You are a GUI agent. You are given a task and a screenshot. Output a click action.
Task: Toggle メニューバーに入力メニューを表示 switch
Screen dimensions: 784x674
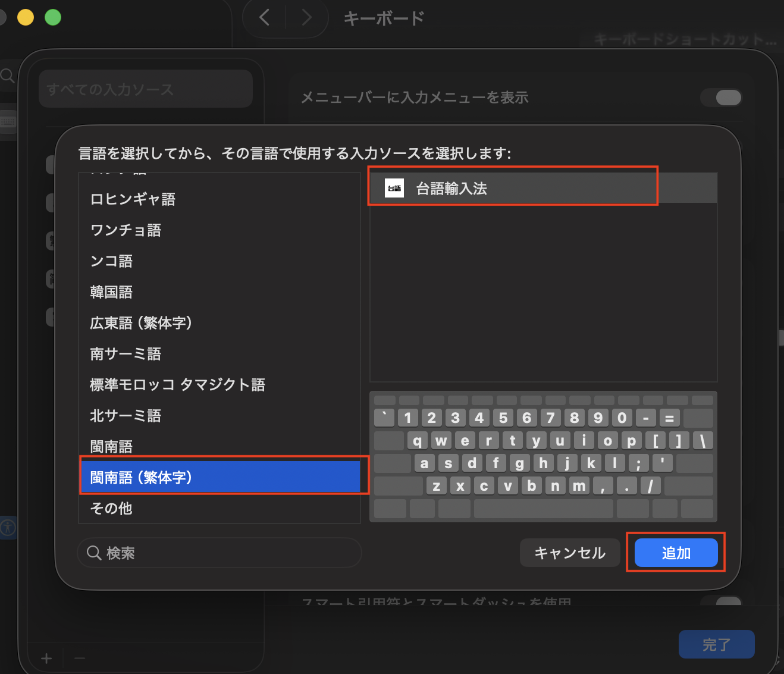(721, 98)
